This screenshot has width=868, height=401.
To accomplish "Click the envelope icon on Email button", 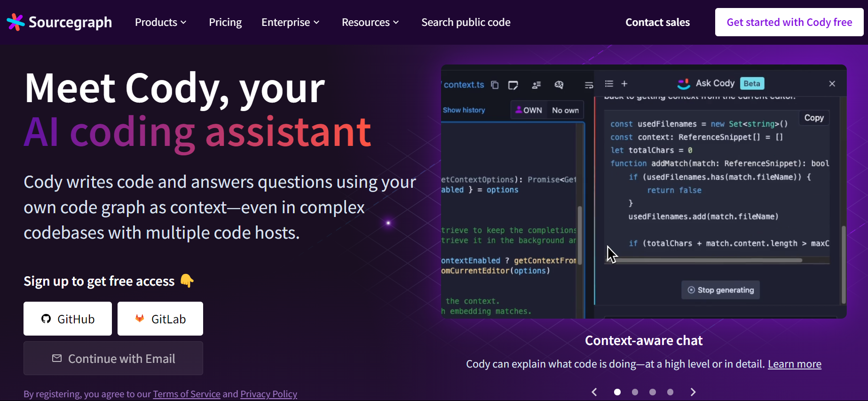I will tap(57, 358).
